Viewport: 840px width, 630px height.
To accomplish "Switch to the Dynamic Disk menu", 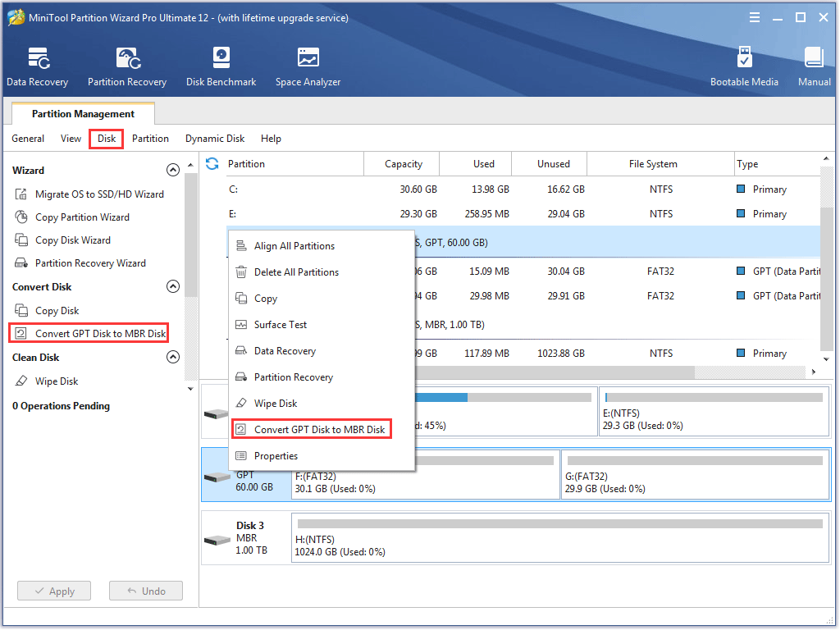I will pos(214,139).
